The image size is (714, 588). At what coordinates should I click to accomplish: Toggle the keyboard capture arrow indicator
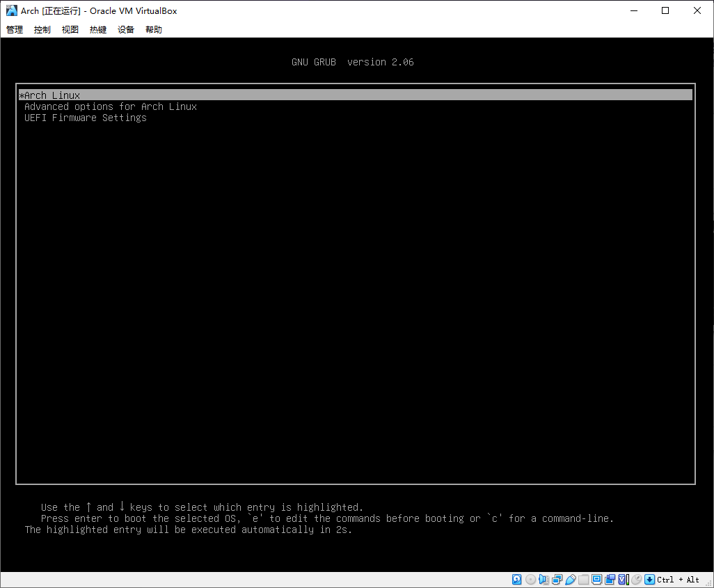(649, 579)
